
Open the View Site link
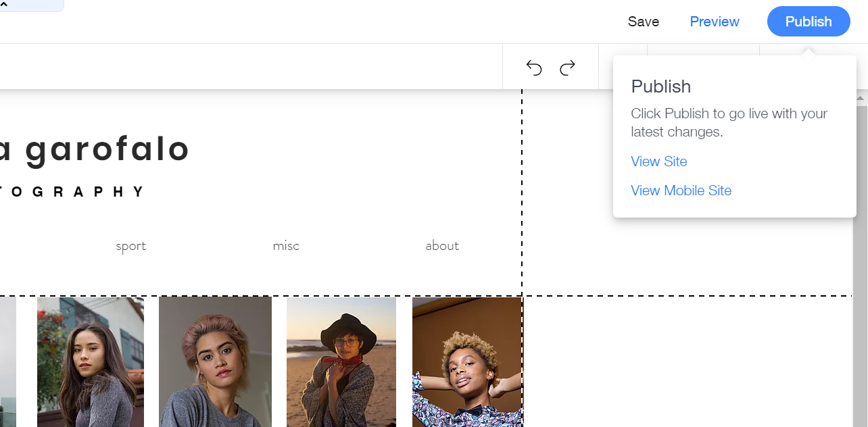coord(658,161)
